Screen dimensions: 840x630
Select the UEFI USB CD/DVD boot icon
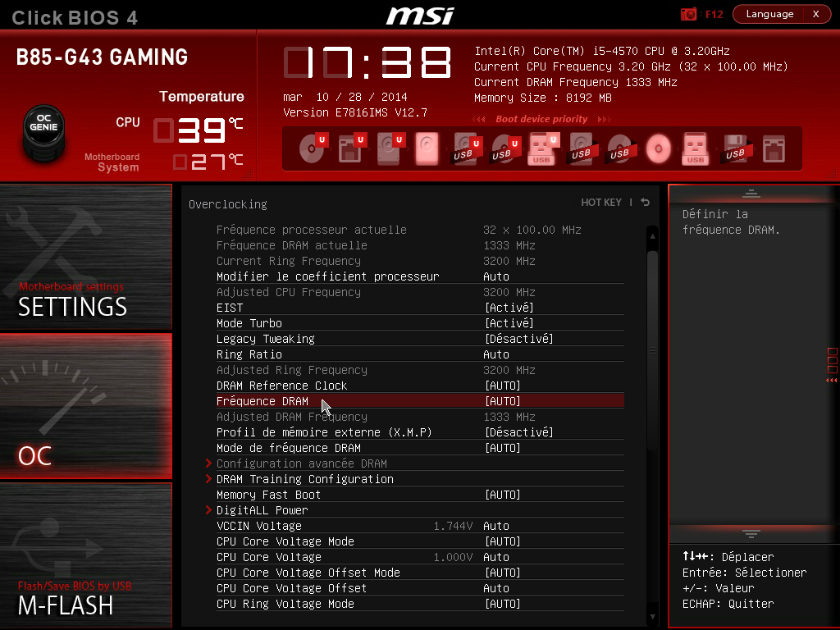pos(504,148)
